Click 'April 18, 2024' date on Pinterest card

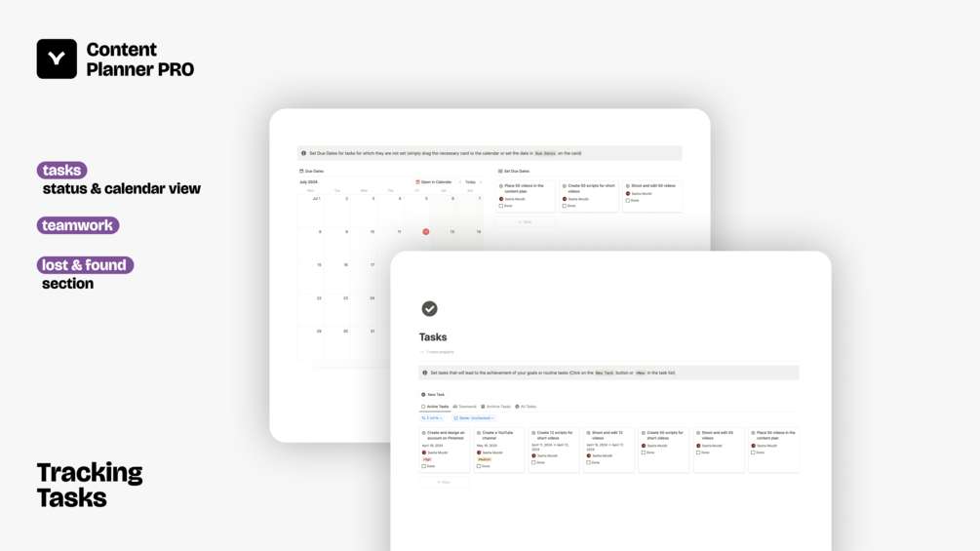click(x=433, y=446)
